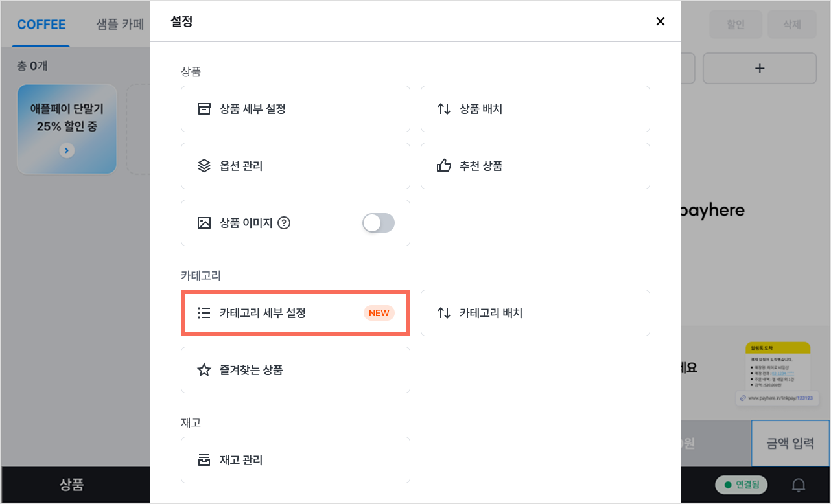Screen dimensions: 831x504
Task: Switch to the COFFEE category tab
Action: [41, 25]
